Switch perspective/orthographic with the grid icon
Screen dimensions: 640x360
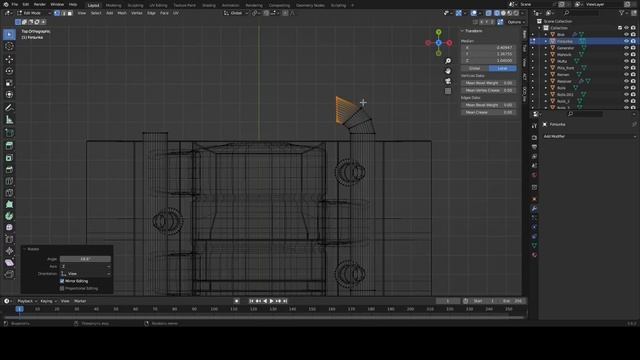[448, 91]
